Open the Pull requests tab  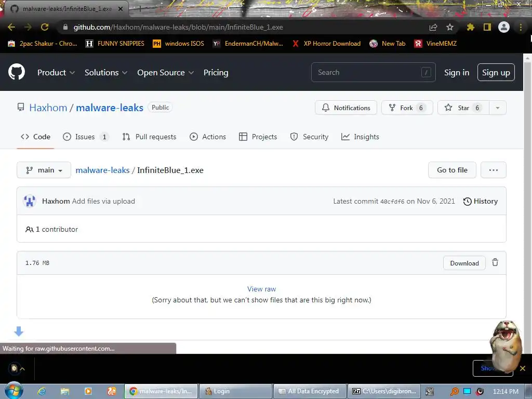click(x=149, y=137)
